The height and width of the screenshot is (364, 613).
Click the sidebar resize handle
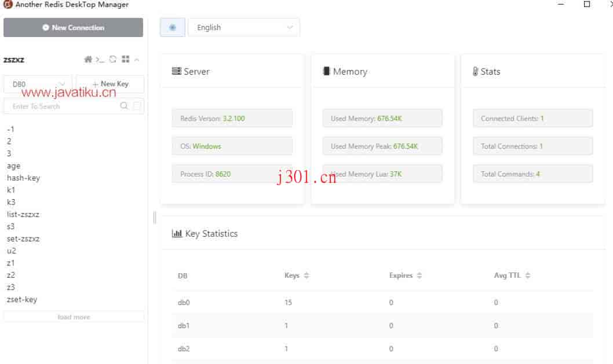click(155, 218)
